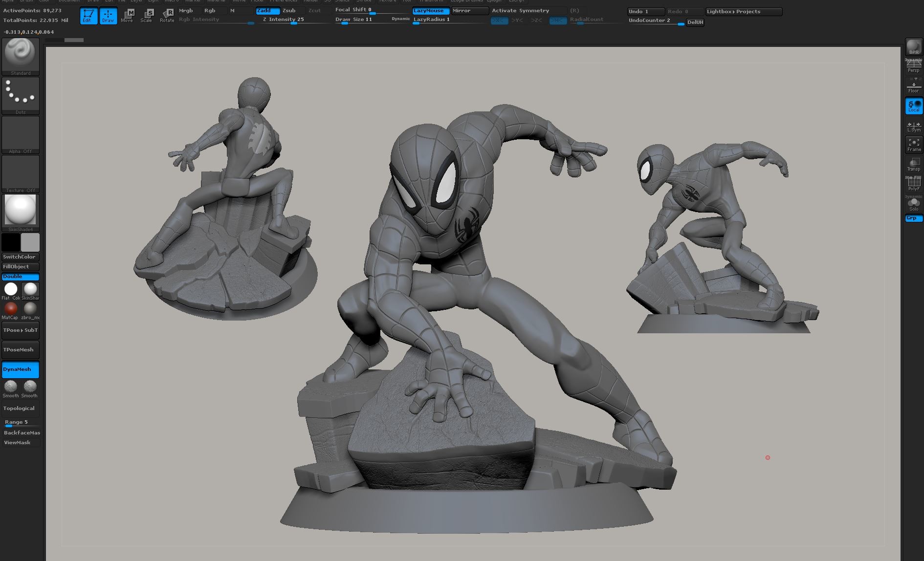Click the Undo 1 button
Viewport: 924px width, 561px height.
click(x=646, y=11)
